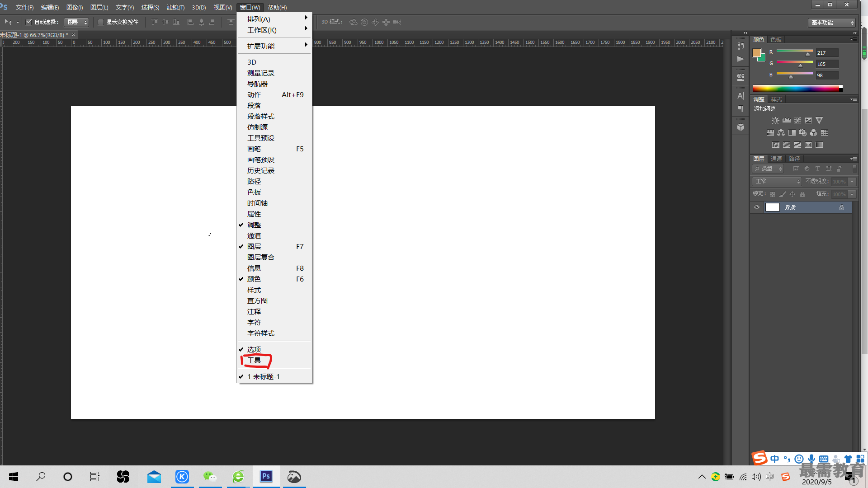Toggle the layer filter on/off switch
Screen dimensions: 868x488
[854, 169]
